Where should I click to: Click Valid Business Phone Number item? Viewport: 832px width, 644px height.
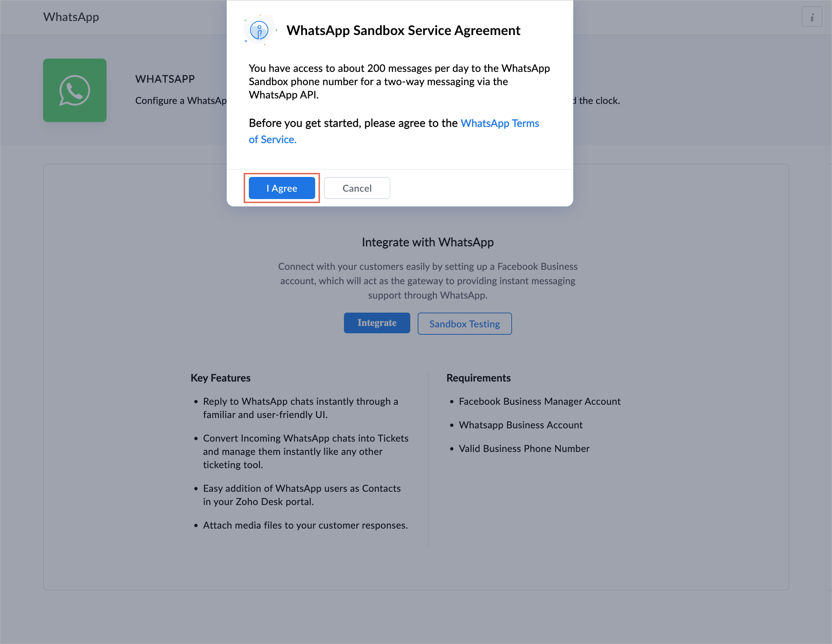coord(524,449)
